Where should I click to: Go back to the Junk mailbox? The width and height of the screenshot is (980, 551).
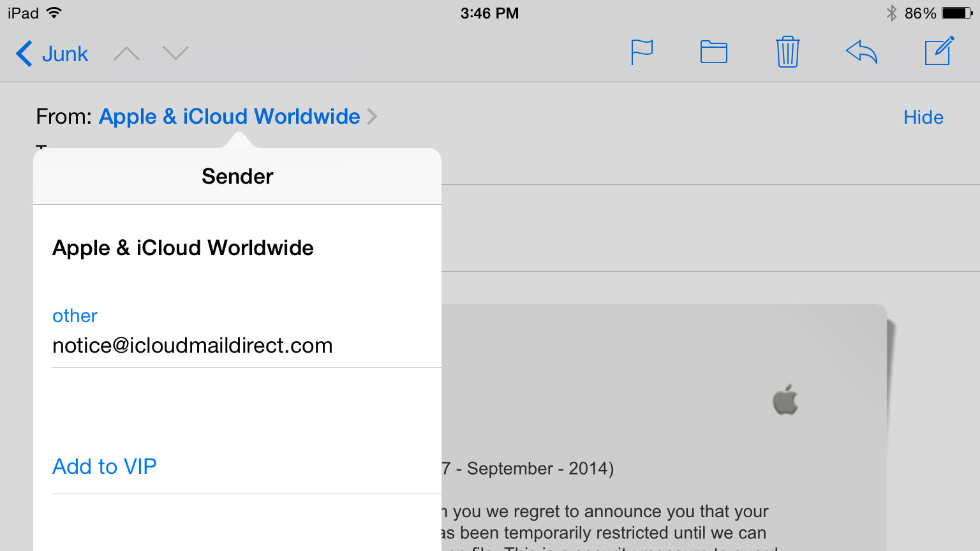pos(52,54)
